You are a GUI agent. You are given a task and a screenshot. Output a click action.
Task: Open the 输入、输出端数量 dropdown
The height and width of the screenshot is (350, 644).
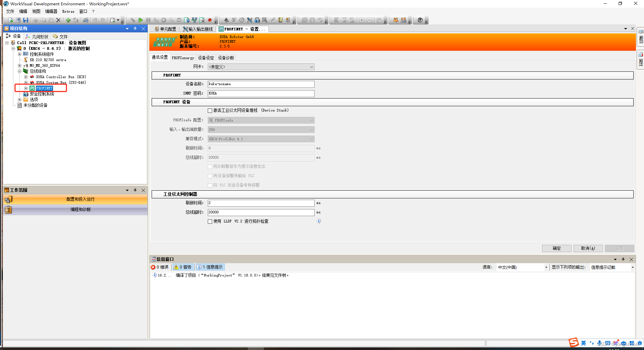[x=261, y=130]
